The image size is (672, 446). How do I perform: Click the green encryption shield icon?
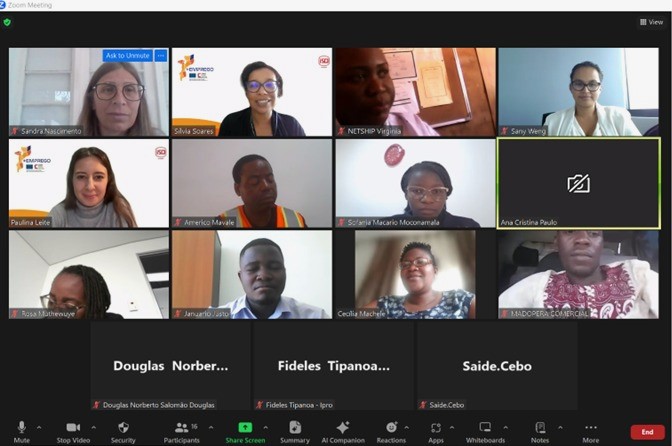click(7, 22)
